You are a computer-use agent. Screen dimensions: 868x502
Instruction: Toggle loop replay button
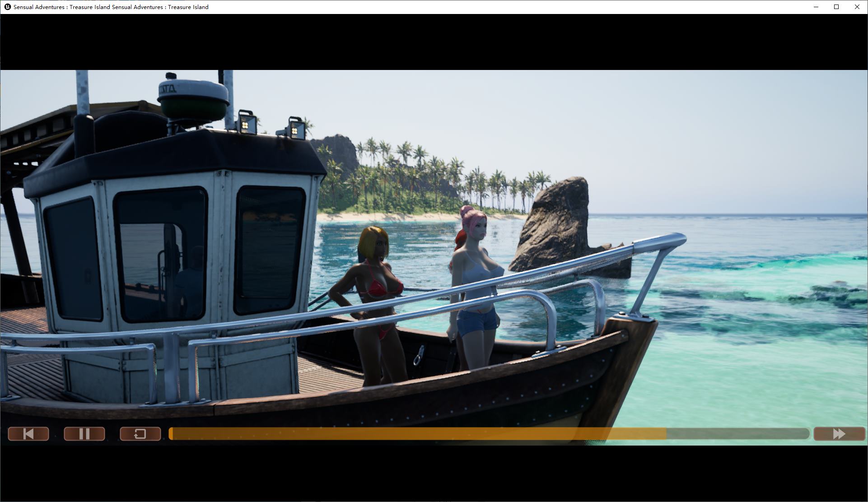140,434
